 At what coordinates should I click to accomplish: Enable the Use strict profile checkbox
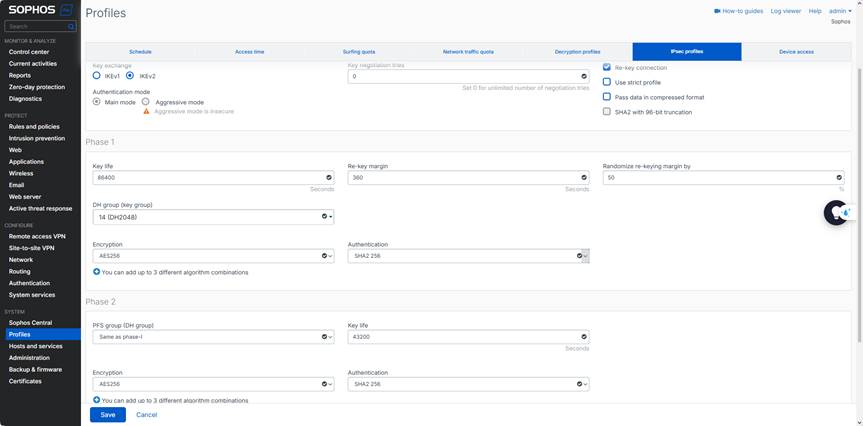[x=607, y=82]
